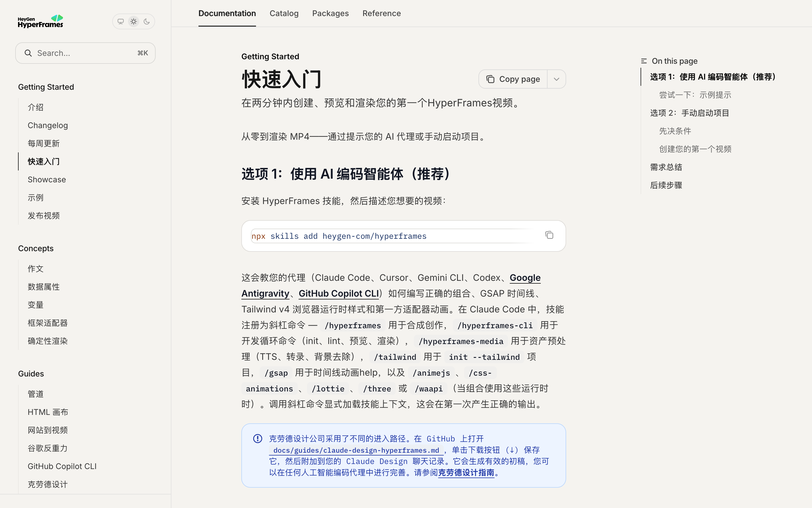Open 发布视频 in the sidebar
Image resolution: width=812 pixels, height=508 pixels.
44,216
